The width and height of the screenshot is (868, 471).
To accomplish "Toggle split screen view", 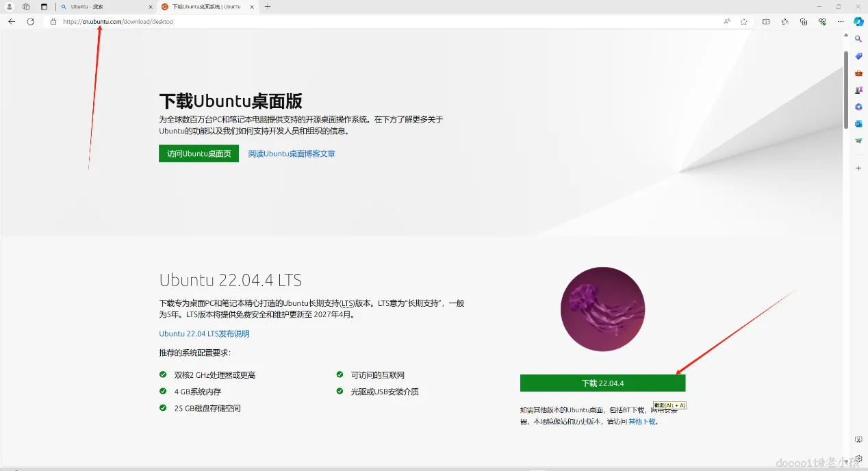I will (x=766, y=22).
